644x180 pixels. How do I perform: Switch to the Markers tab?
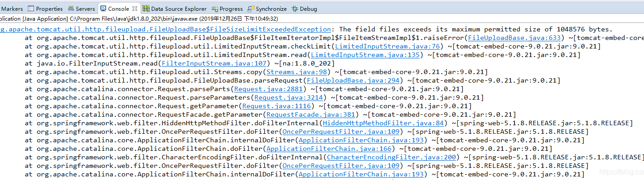click(x=12, y=9)
